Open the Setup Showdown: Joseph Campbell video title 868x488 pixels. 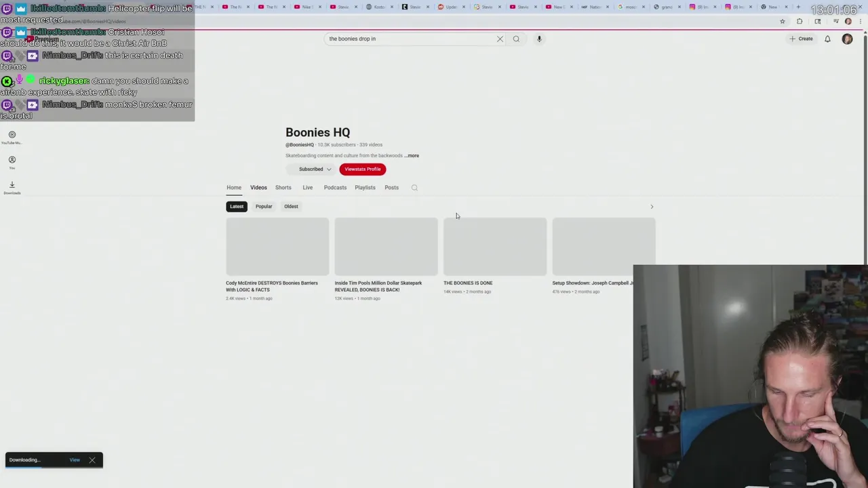[593, 283]
